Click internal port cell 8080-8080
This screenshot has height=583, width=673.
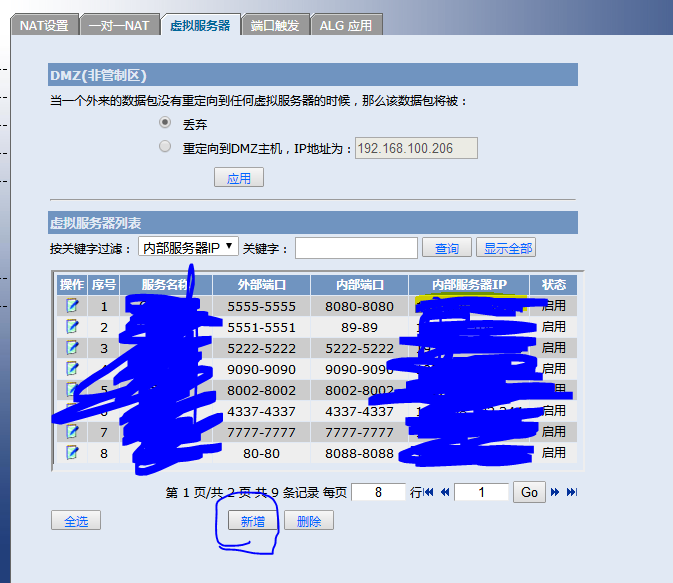tap(359, 306)
